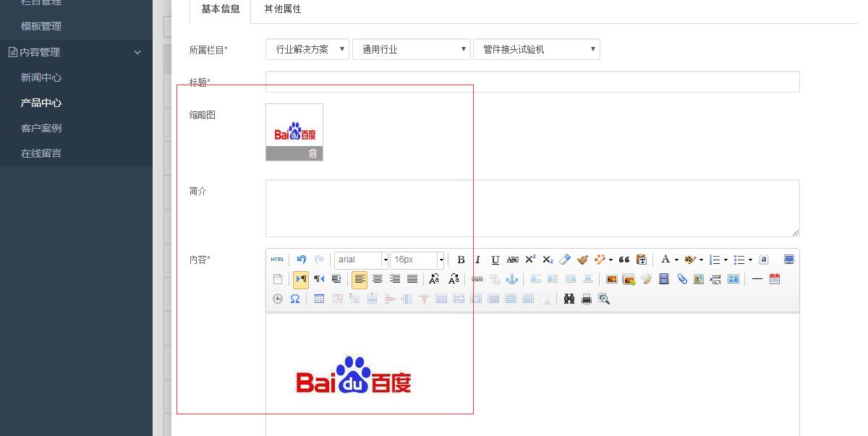868x436 pixels.
Task: Undo the last editor action
Action: click(x=302, y=260)
